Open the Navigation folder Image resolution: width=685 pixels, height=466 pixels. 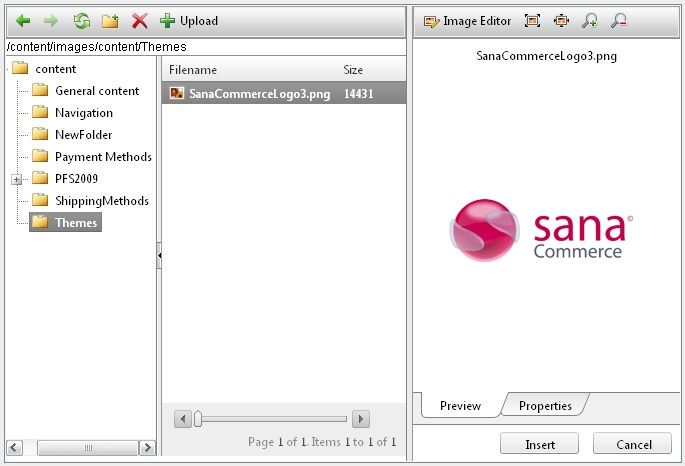84,113
